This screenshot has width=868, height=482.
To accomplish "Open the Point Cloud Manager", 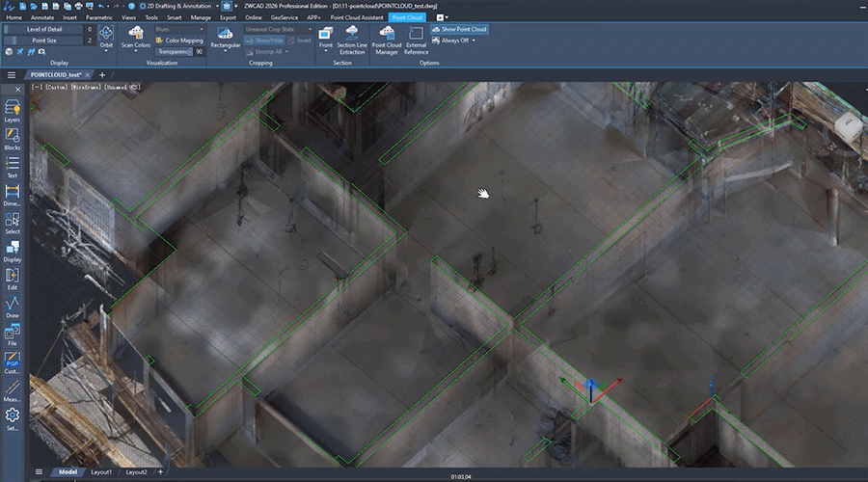I will [x=387, y=40].
